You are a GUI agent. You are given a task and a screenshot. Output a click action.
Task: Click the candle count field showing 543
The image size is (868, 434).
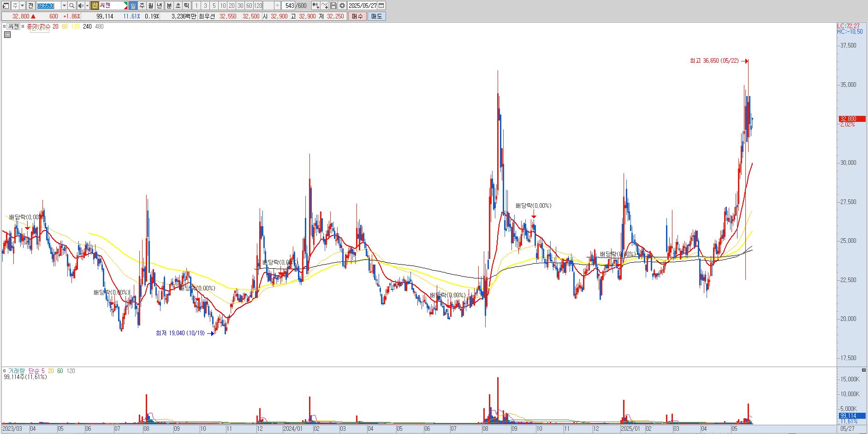289,6
